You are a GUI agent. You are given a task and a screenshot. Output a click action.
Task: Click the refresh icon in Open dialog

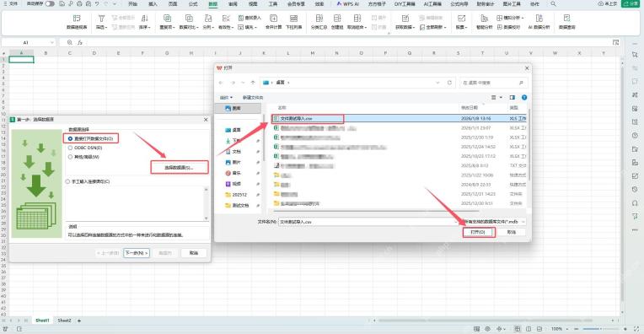click(449, 83)
